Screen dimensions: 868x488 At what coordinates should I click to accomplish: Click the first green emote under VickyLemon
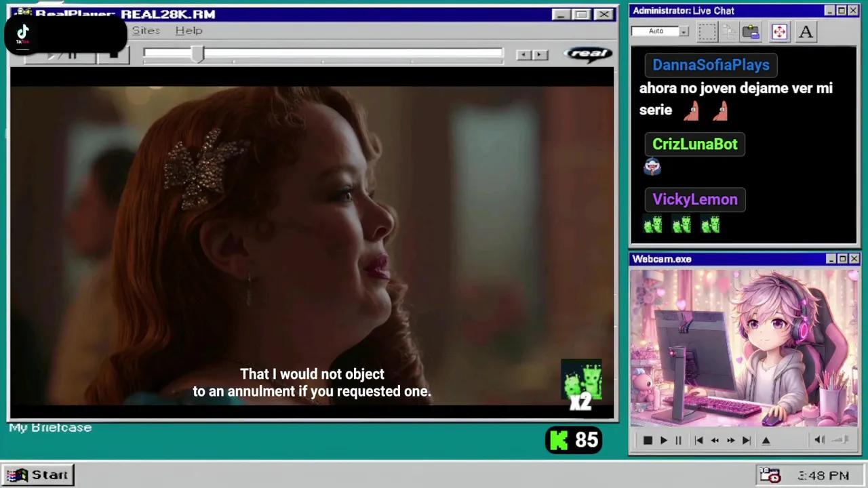pos(653,225)
